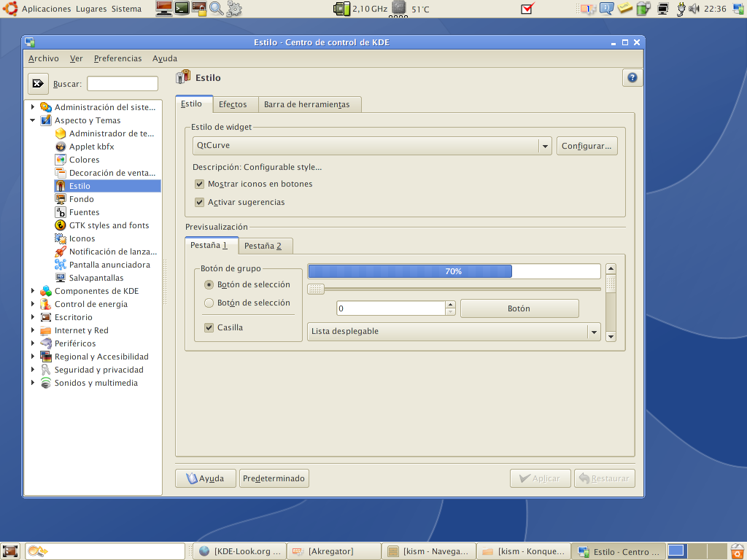The height and width of the screenshot is (560, 747).
Task: Open the QtCurve widget style dropdown
Action: (372, 146)
